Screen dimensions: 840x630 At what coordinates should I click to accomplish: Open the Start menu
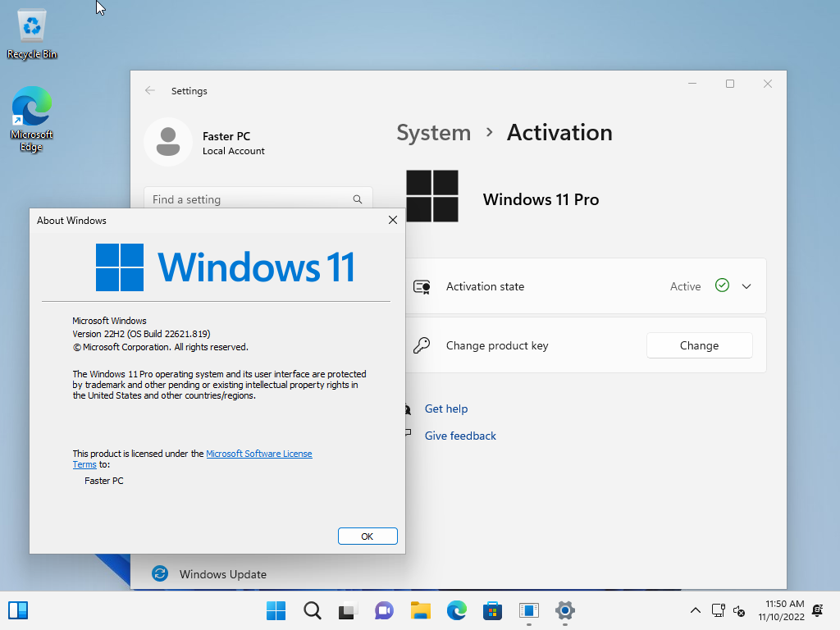point(276,610)
